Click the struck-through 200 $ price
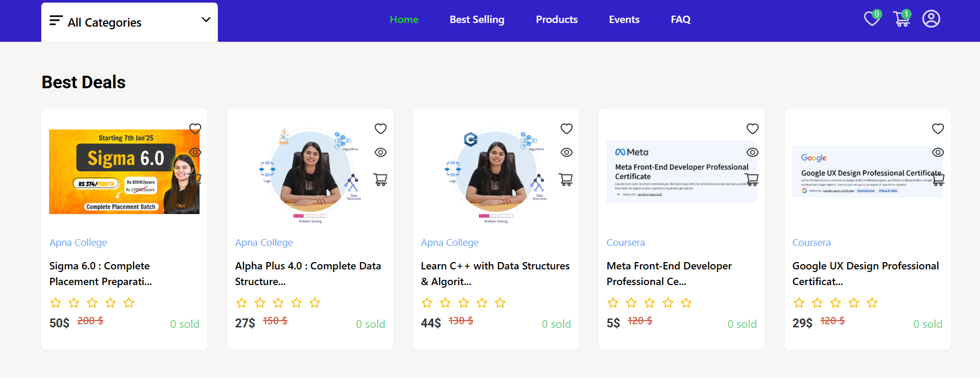The image size is (980, 378). pyautogui.click(x=90, y=321)
